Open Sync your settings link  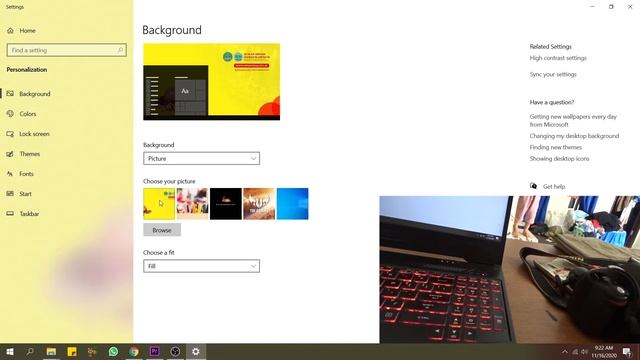point(553,74)
